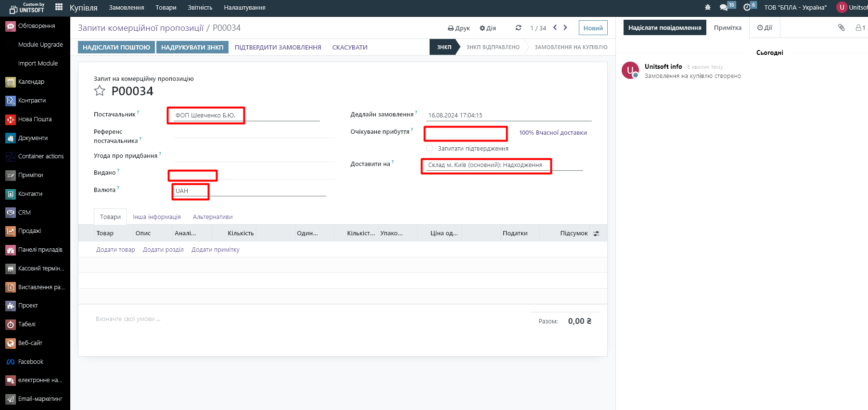Viewport: 868px width, 410px height.
Task: Open the Друк print dropdown
Action: click(459, 28)
